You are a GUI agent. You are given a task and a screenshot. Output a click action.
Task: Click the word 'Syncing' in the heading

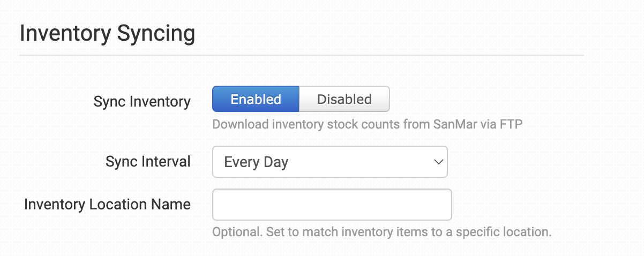[x=156, y=33]
